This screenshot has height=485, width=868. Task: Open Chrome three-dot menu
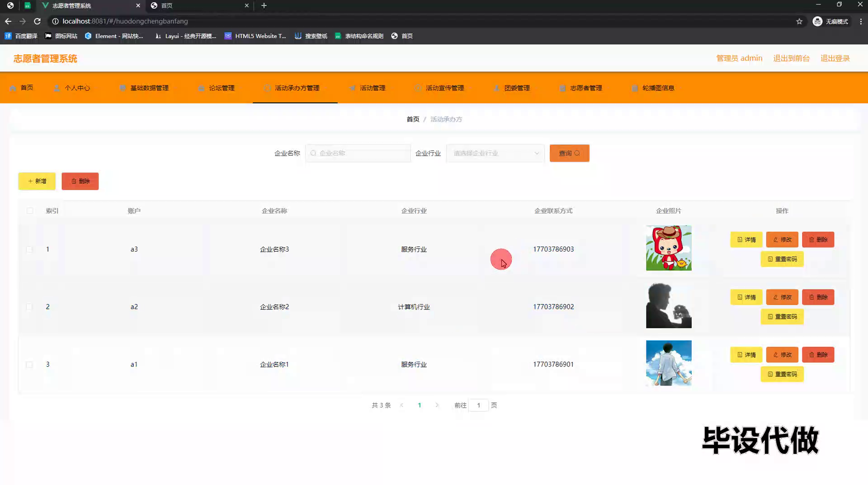point(861,21)
